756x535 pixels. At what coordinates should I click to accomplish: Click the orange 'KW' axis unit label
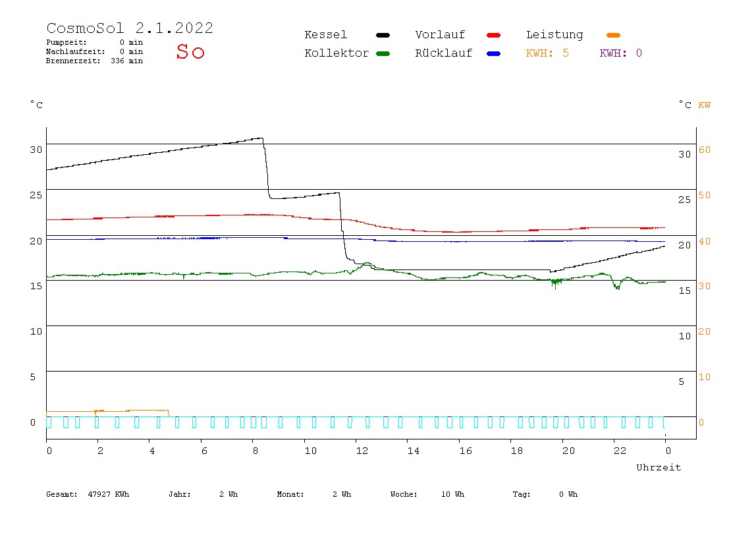tap(704, 105)
